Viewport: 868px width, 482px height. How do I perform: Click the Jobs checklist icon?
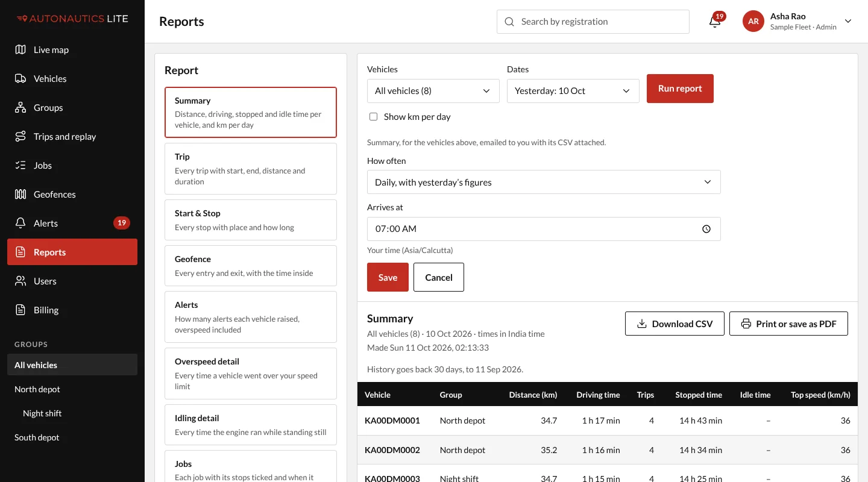pyautogui.click(x=20, y=166)
